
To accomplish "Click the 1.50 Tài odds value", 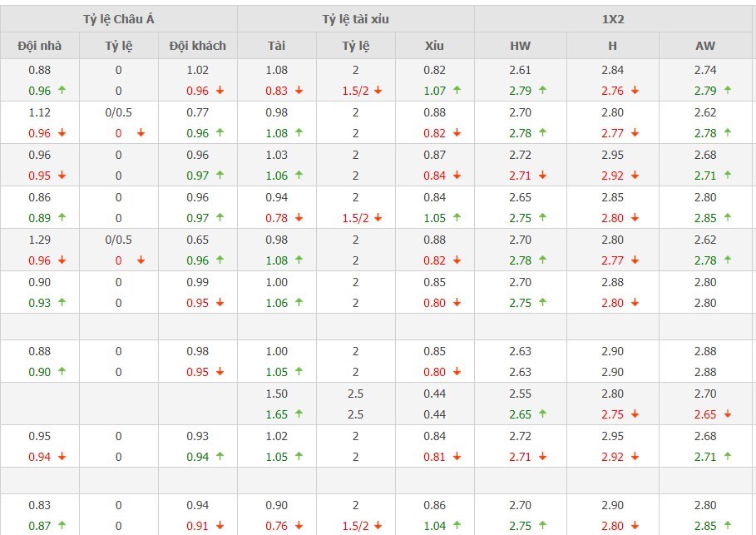I will [x=276, y=393].
